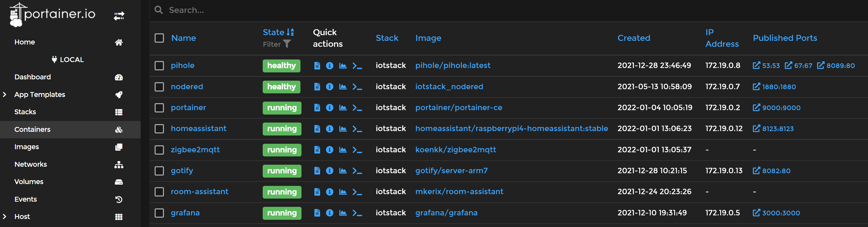The height and width of the screenshot is (227, 868).
Task: Inspect portainer container info icon
Action: pos(330,108)
